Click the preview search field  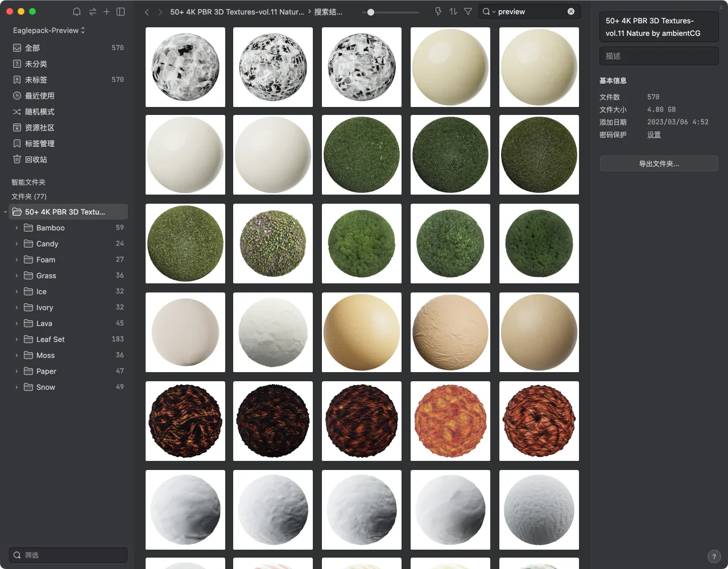[529, 11]
